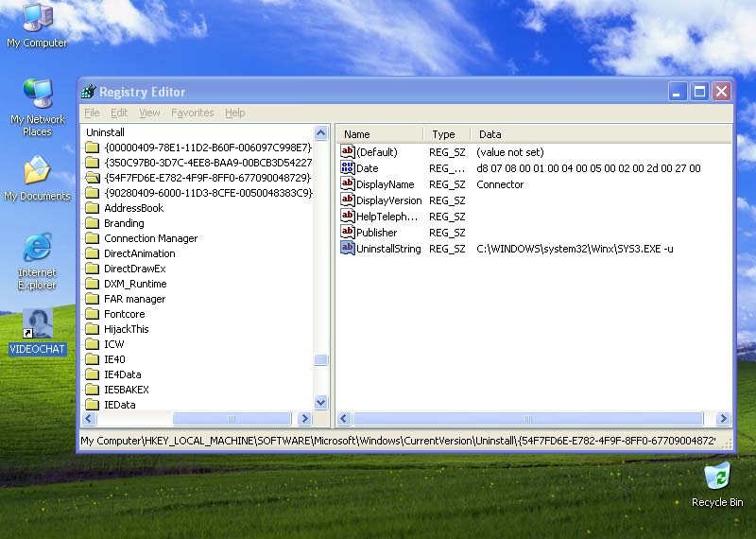Image resolution: width=756 pixels, height=539 pixels.
Task: Click the string icon of UninstallString value
Action: (x=347, y=248)
